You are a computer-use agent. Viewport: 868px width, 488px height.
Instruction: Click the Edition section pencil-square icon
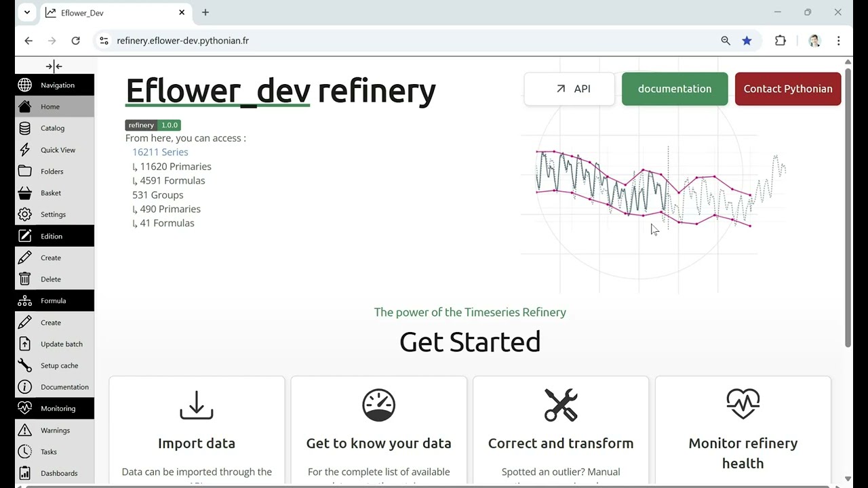coord(25,236)
